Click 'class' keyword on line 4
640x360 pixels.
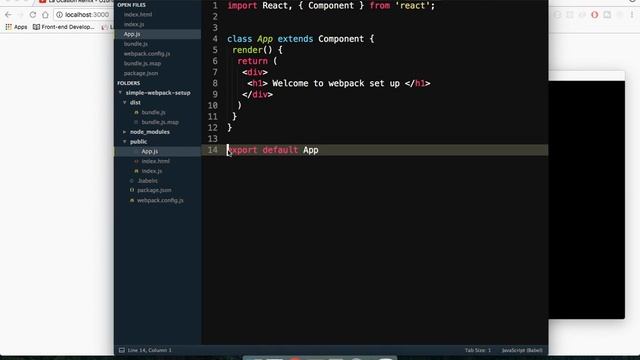tap(240, 39)
